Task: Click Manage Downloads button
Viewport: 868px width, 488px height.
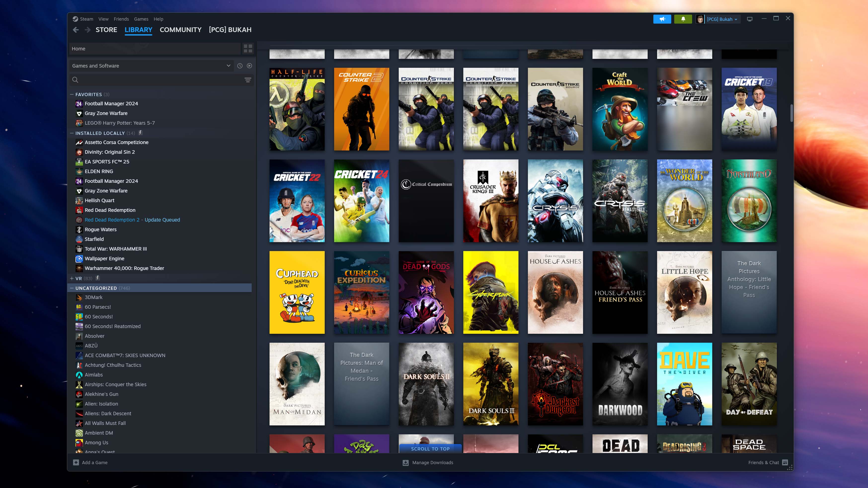Action: pos(428,462)
